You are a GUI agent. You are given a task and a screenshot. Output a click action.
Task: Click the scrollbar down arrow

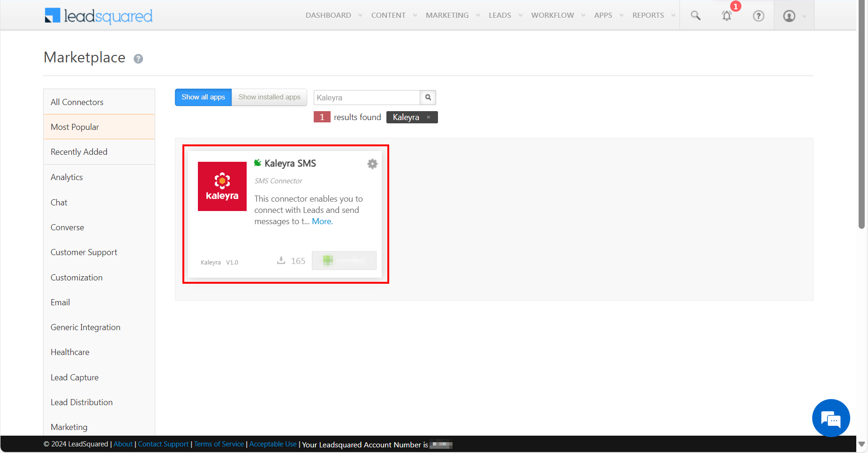862,444
